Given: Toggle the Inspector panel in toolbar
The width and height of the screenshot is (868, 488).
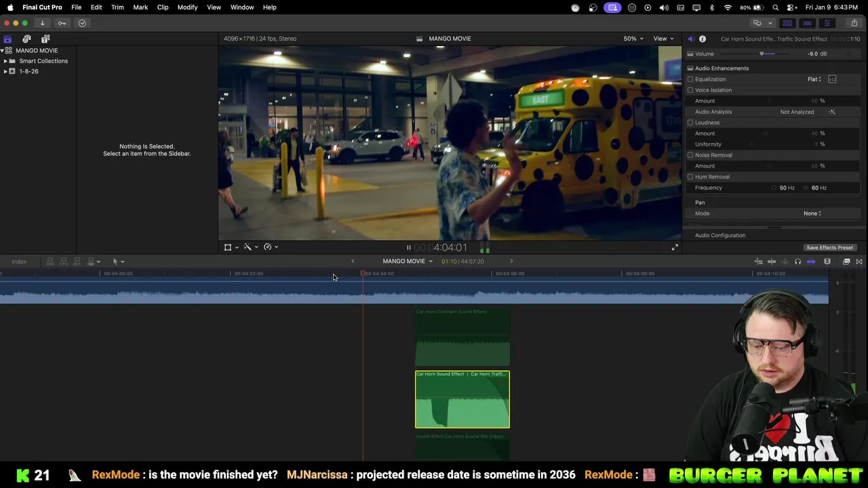Looking at the screenshot, I should tap(827, 23).
